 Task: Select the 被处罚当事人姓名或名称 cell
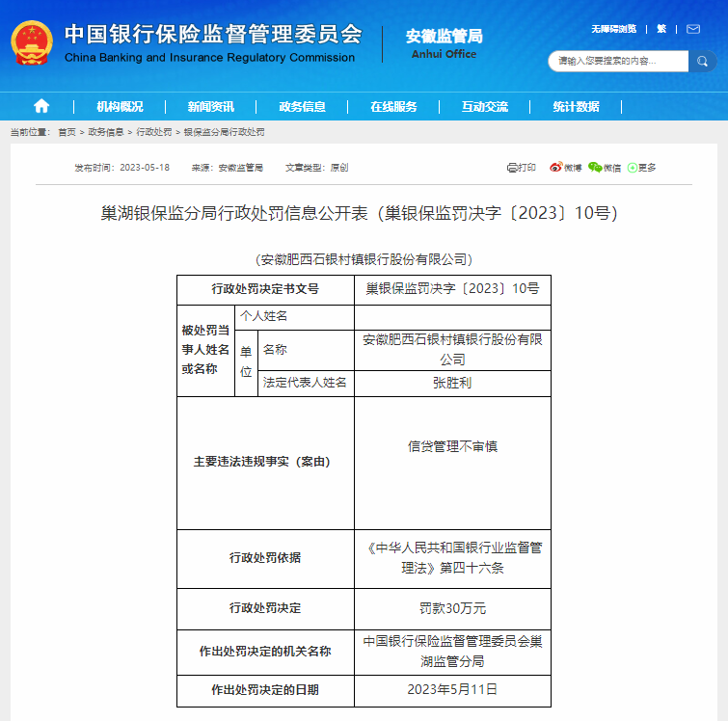(x=205, y=350)
